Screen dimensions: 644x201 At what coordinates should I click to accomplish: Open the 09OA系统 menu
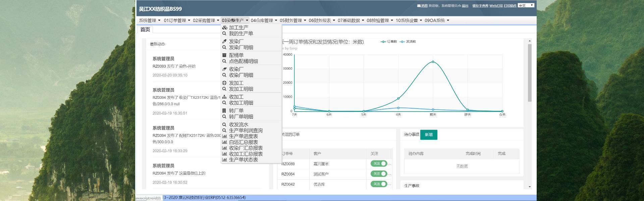tap(437, 20)
